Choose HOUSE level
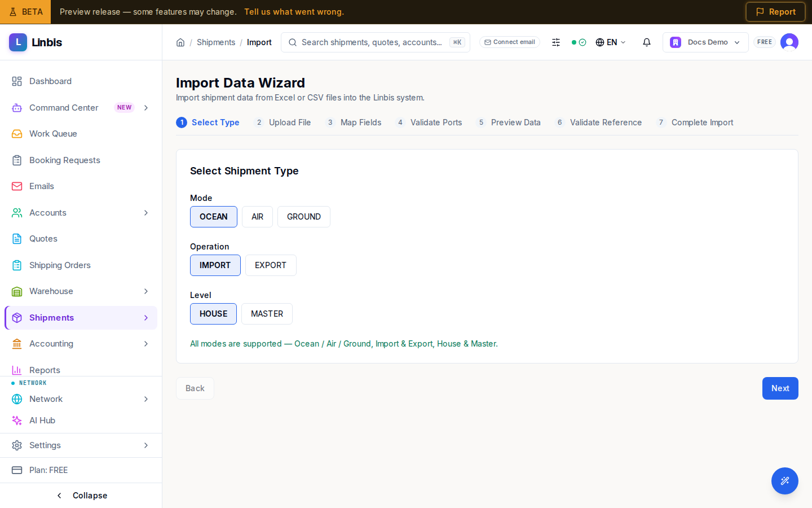 213,314
